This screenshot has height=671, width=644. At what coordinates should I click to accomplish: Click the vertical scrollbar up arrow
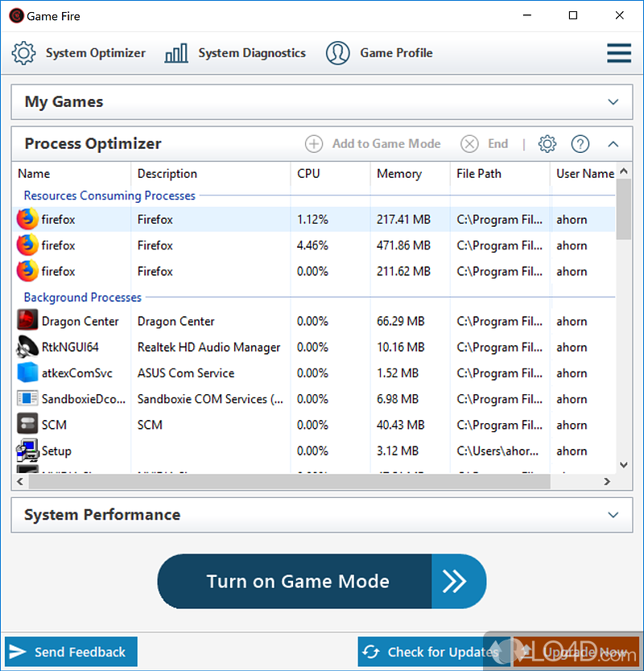coord(624,171)
